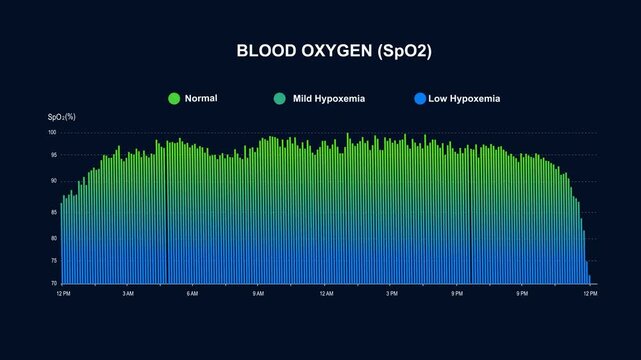
Task: Click the BLOOD OXYGEN (SpO2) chart title
Action: coord(334,51)
